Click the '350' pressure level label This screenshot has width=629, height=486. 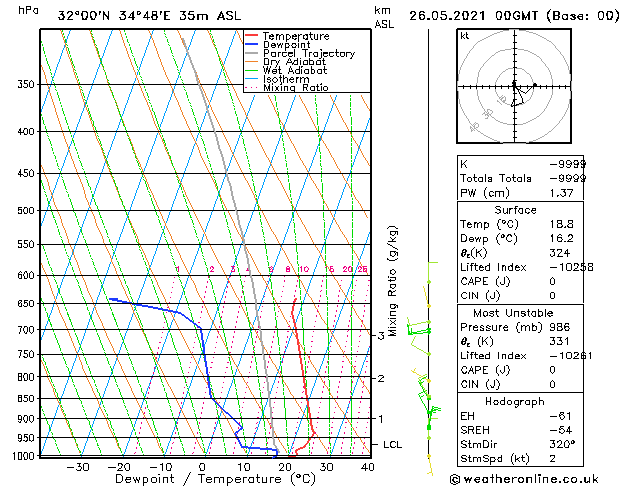pos(26,84)
